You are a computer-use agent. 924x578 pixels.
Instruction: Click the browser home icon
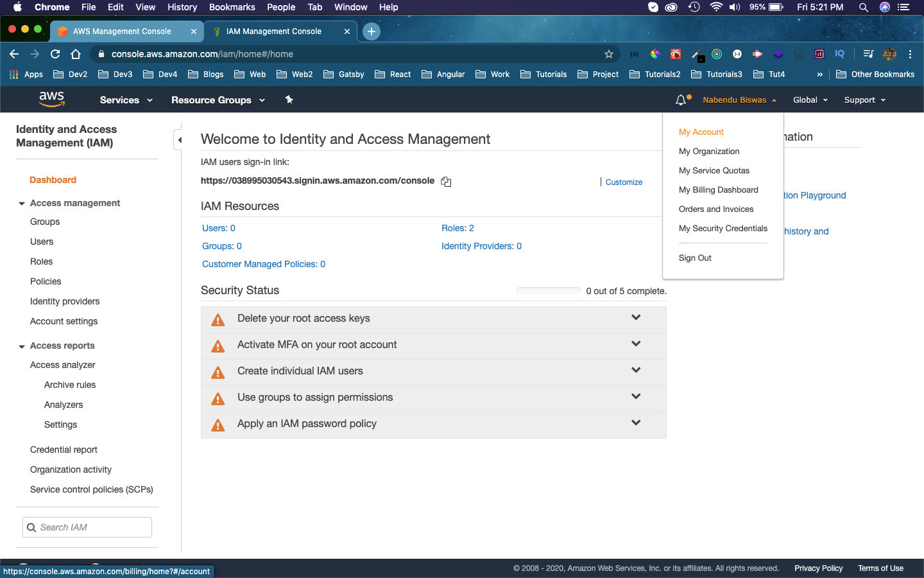(x=76, y=54)
